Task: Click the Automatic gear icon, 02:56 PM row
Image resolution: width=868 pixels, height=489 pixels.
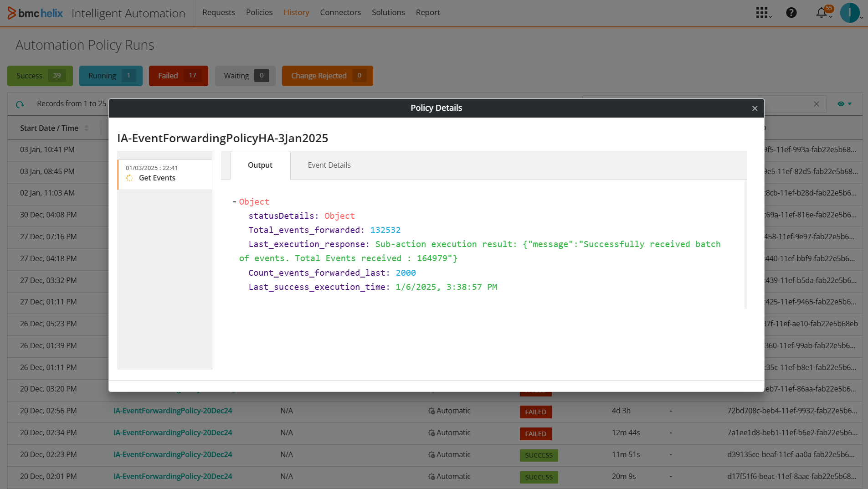Action: click(431, 411)
